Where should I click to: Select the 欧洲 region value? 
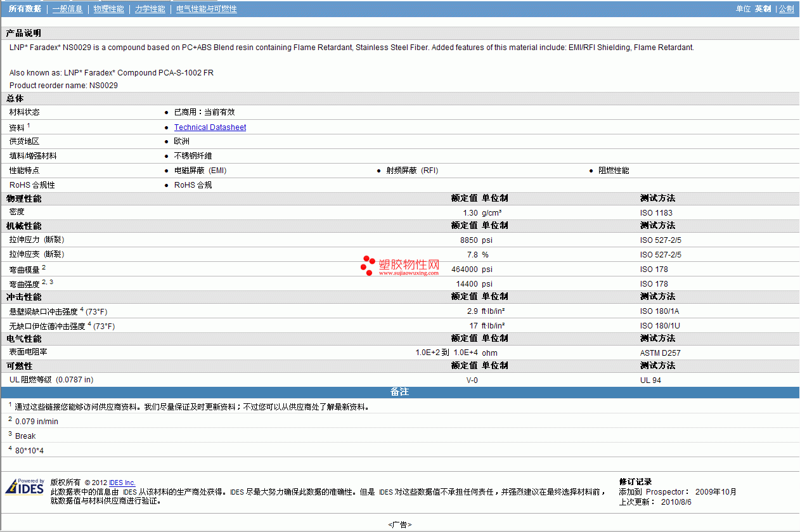tap(182, 141)
